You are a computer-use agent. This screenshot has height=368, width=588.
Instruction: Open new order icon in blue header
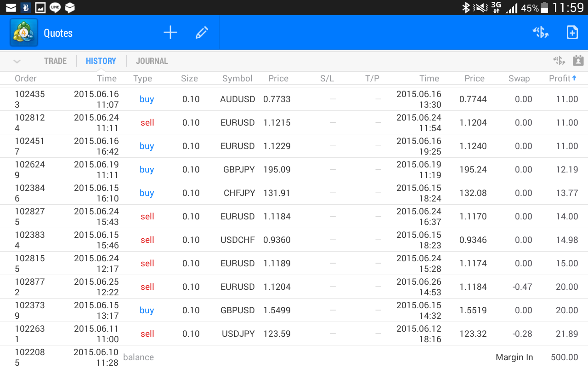tap(541, 33)
